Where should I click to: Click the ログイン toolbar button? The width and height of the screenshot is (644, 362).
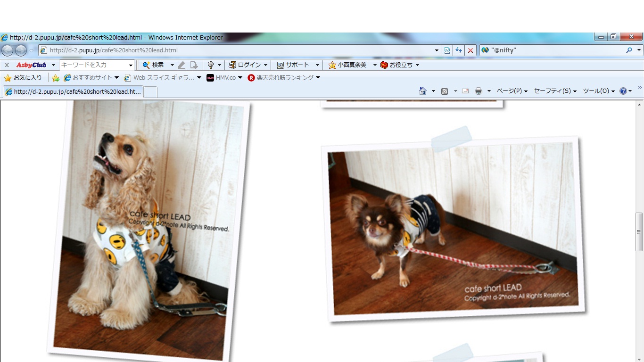tap(245, 65)
